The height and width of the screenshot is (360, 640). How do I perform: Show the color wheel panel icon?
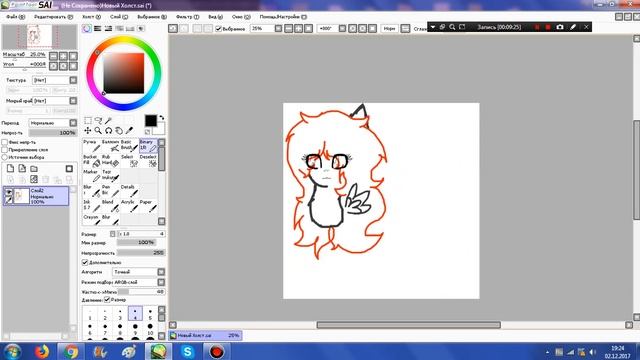pos(87,29)
